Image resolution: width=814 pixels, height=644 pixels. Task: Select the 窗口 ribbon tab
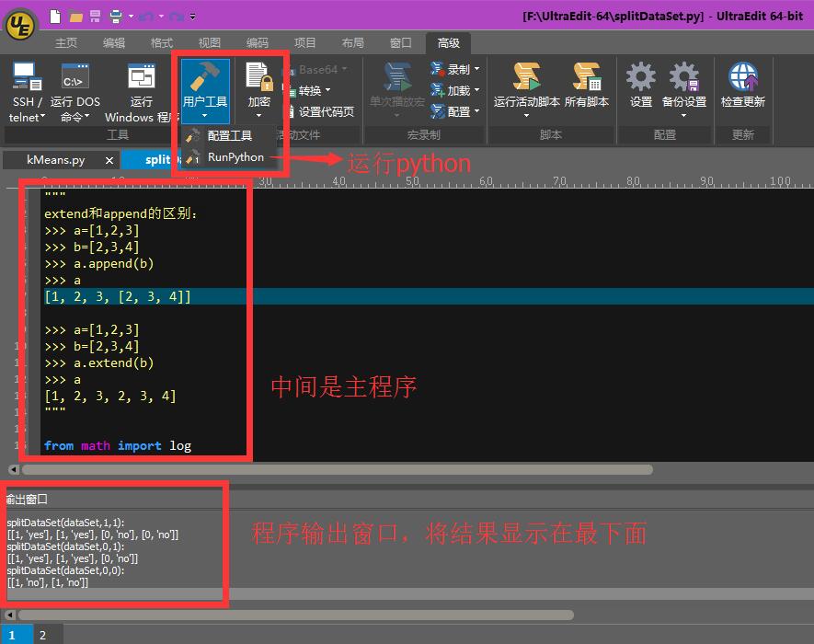(x=400, y=42)
